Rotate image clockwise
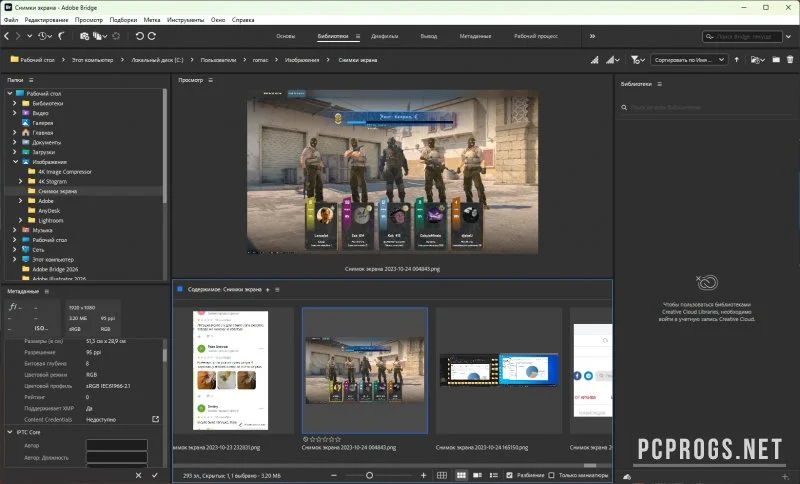This screenshot has width=800, height=484. coord(152,36)
